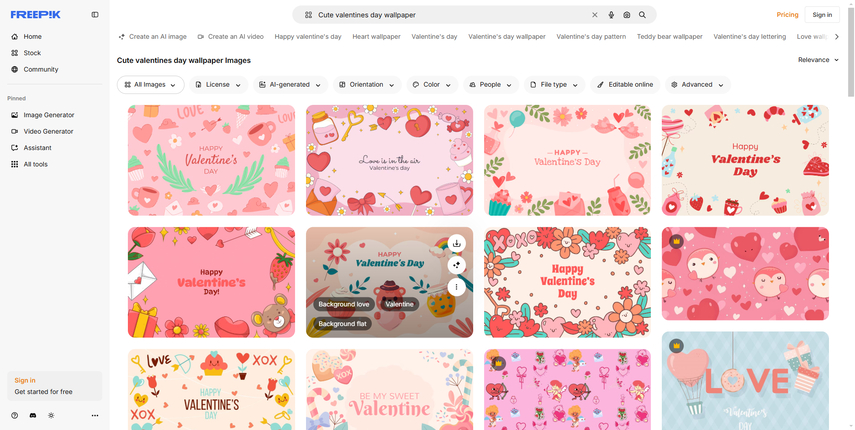Submit search magnifier icon

click(x=642, y=15)
